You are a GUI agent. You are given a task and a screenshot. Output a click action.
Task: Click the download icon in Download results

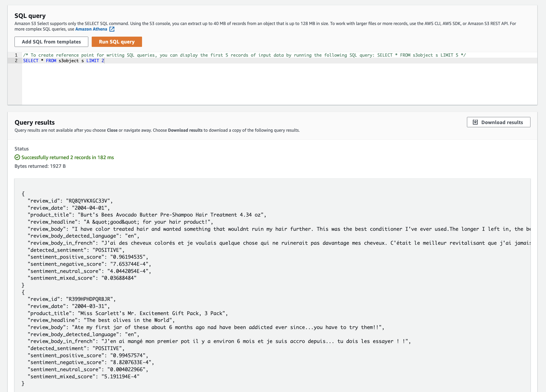pyautogui.click(x=475, y=122)
